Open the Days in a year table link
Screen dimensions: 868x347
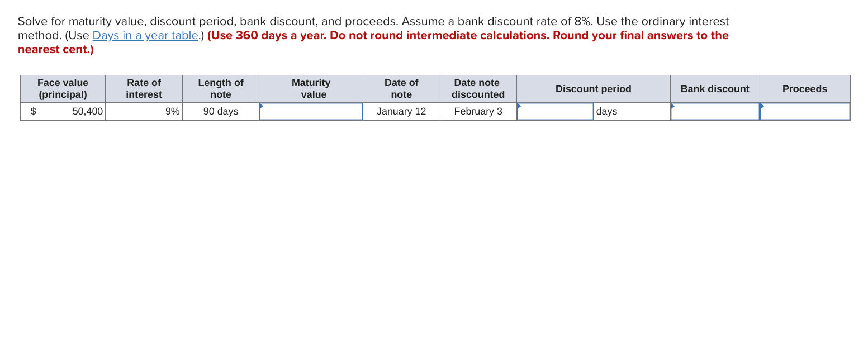click(x=145, y=35)
